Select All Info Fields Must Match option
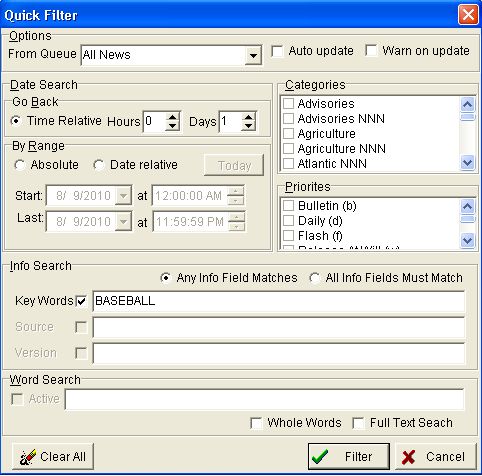482x476 pixels. (315, 278)
